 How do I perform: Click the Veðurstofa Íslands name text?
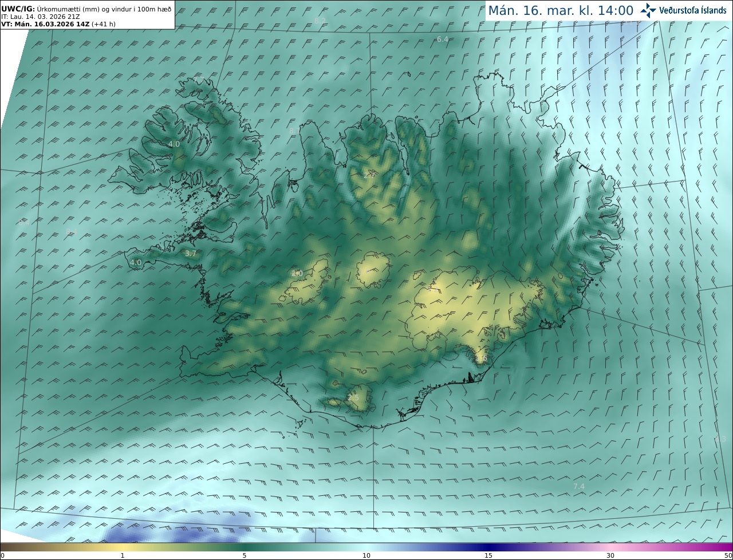693,10
